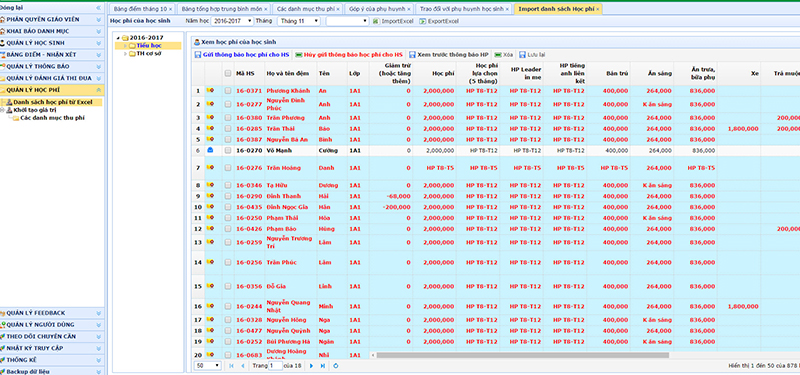Viewport: 800px width, 375px height.
Task: Expand the 'QUẢN LÝ THÔNG BÁO' section
Action: pos(98,66)
